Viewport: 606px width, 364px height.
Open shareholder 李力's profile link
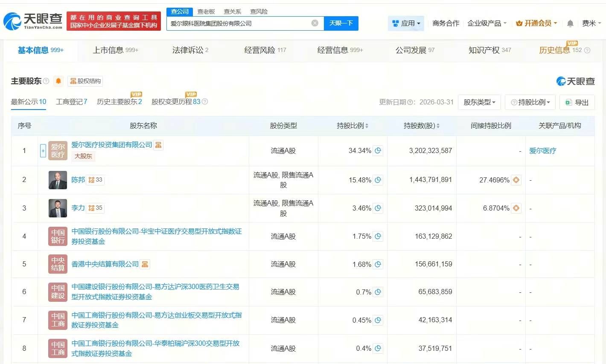(x=78, y=208)
